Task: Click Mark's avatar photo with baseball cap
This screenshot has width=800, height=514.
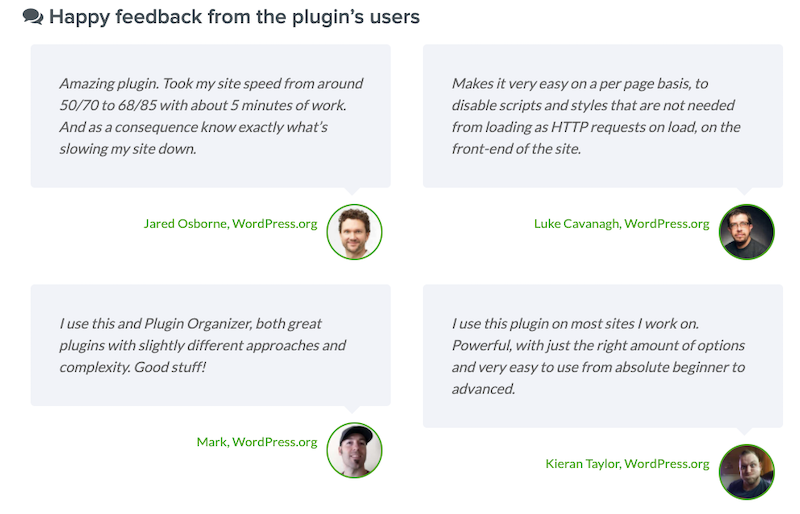Action: [354, 450]
